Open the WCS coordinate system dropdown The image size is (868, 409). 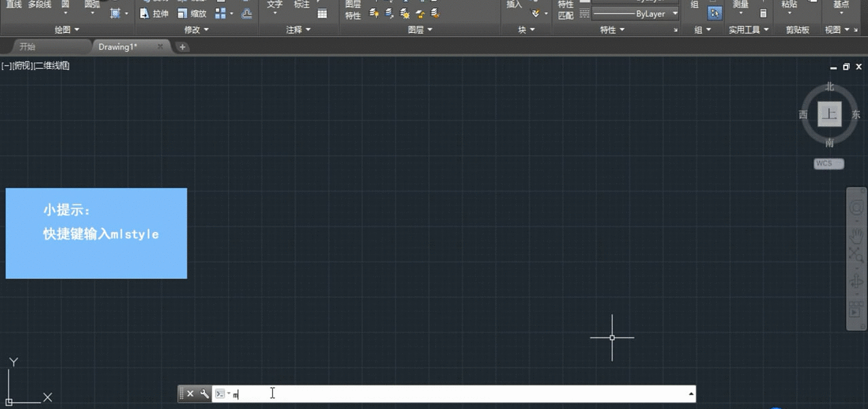[829, 164]
